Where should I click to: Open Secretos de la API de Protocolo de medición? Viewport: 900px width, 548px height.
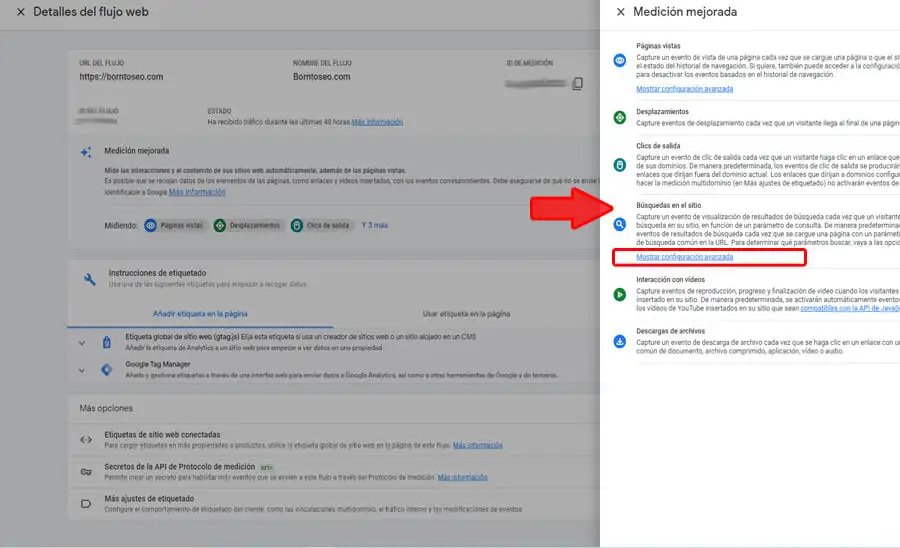coord(334,472)
